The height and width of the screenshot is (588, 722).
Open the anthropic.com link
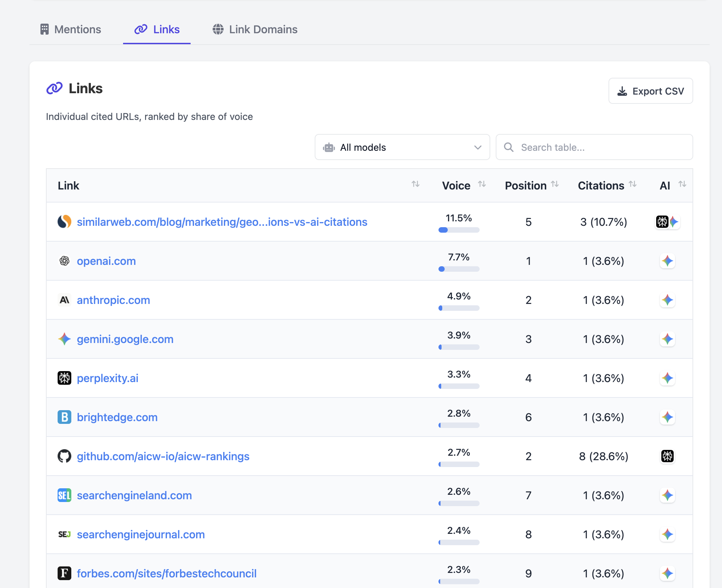click(113, 300)
